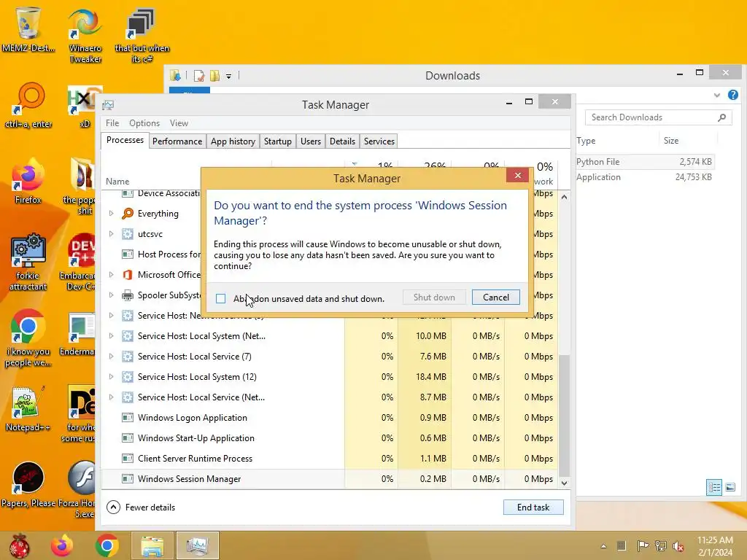This screenshot has width=747, height=560.
Task: Open the Firefox desktop shortcut
Action: click(28, 181)
